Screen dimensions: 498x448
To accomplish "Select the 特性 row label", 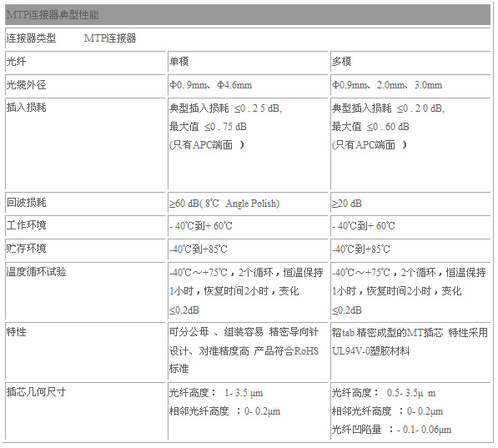I will coord(17,332).
